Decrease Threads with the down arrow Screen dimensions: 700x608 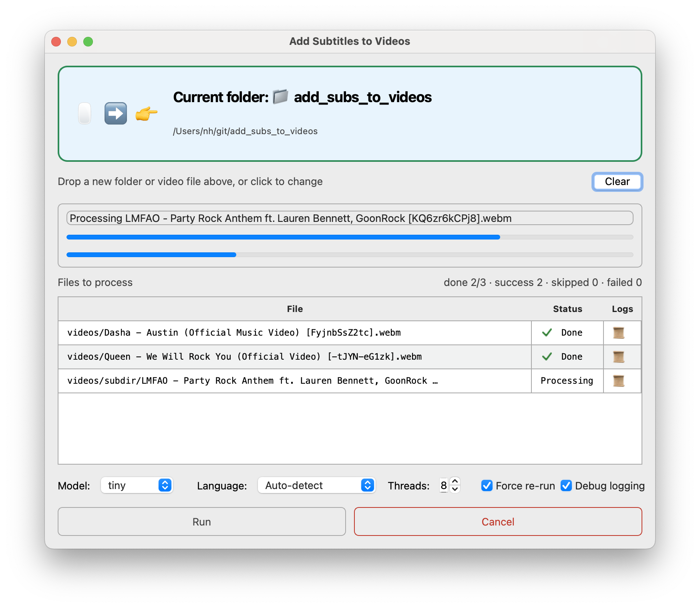point(455,489)
